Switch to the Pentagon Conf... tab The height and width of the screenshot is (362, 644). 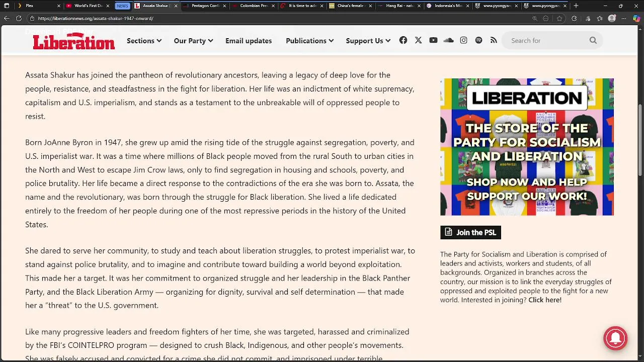pos(205,6)
